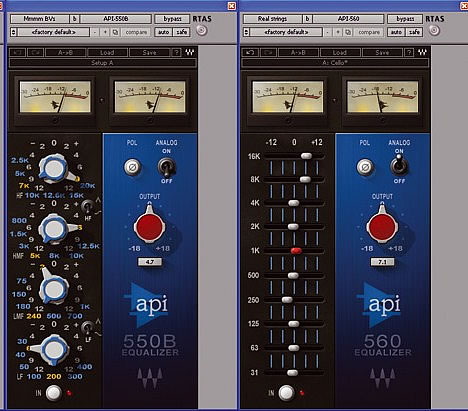The width and height of the screenshot is (468, 411).
Task: Click Load in the API-550B Waves toolbar
Action: [x=107, y=52]
